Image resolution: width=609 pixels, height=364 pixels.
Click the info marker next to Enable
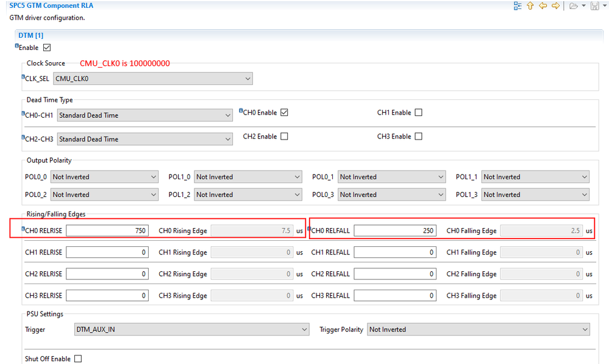tap(16, 46)
